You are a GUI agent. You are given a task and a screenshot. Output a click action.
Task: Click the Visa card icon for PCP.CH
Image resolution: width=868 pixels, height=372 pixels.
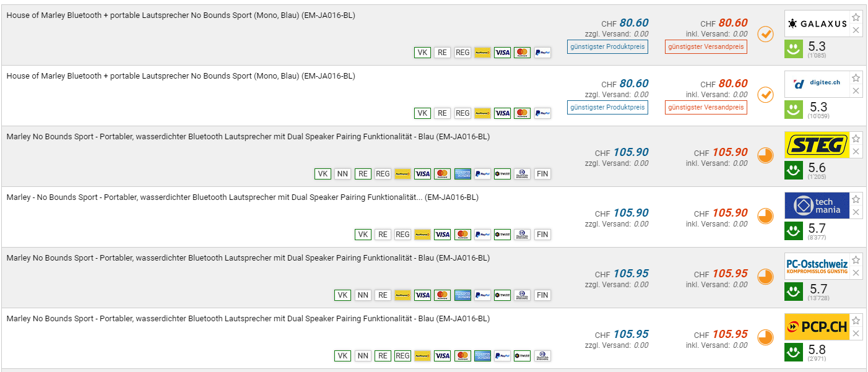[442, 356]
